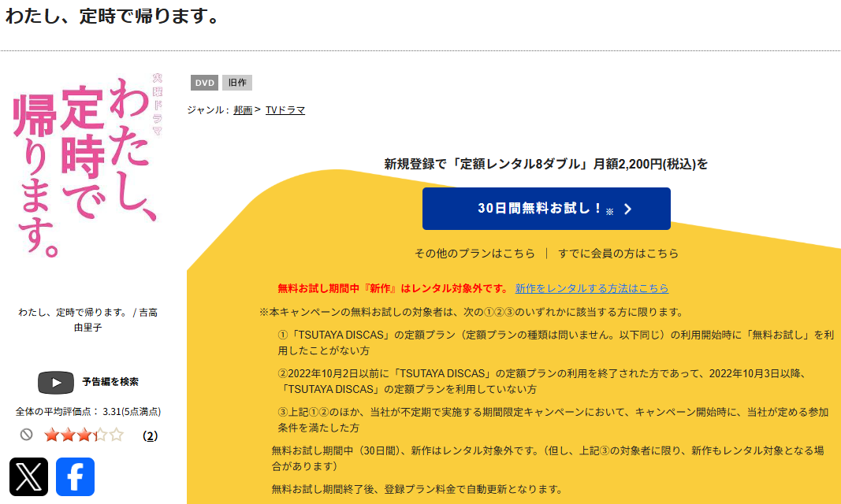The width and height of the screenshot is (841, 504).
Task: Rate four stars
Action: coord(100,435)
